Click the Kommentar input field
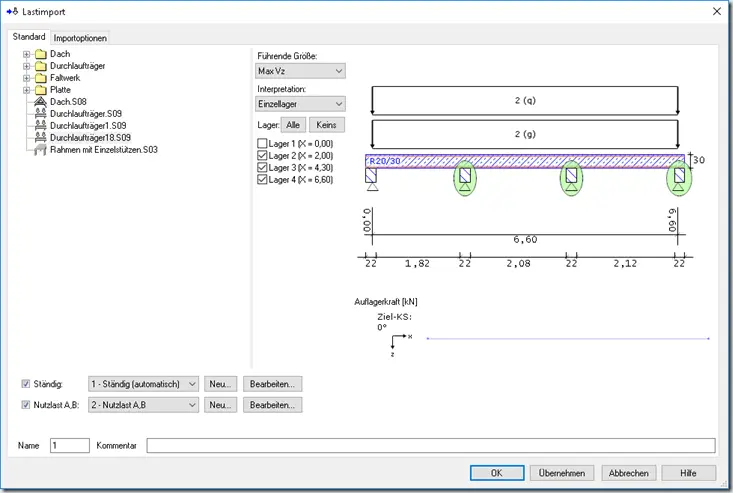Image resolution: width=733 pixels, height=493 pixels. click(x=431, y=445)
